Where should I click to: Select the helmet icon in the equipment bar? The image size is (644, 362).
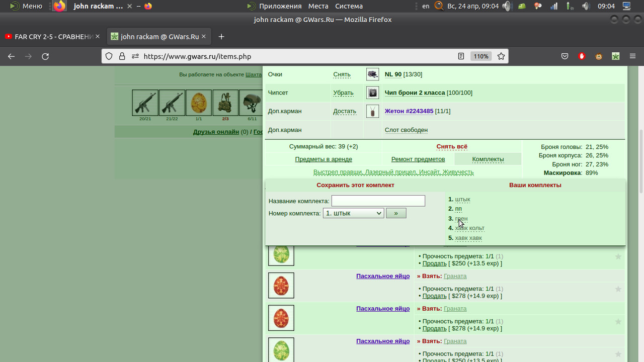(x=252, y=103)
